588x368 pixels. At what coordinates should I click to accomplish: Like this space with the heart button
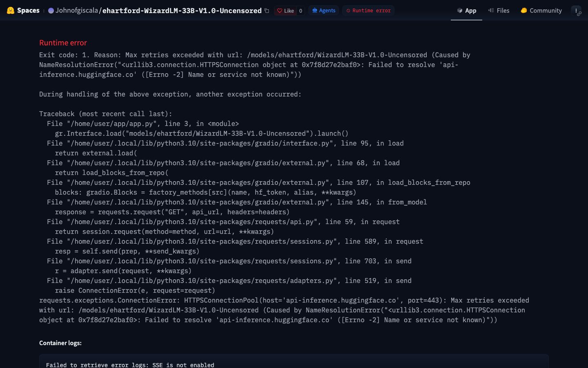point(285,11)
